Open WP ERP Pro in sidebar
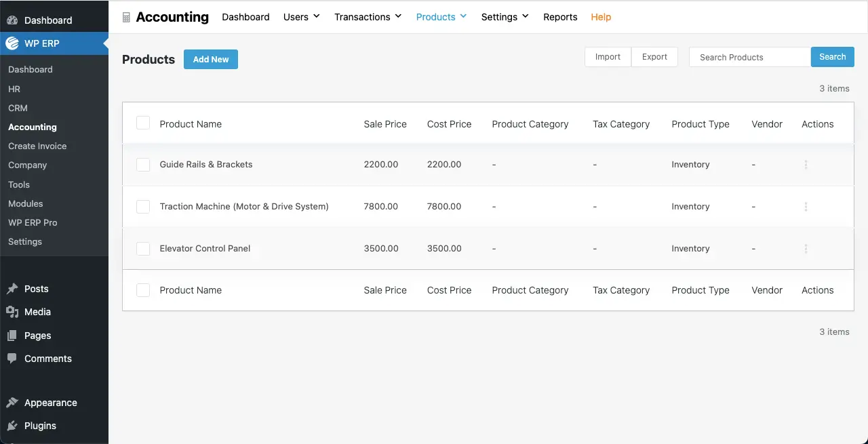868x444 pixels. point(33,222)
